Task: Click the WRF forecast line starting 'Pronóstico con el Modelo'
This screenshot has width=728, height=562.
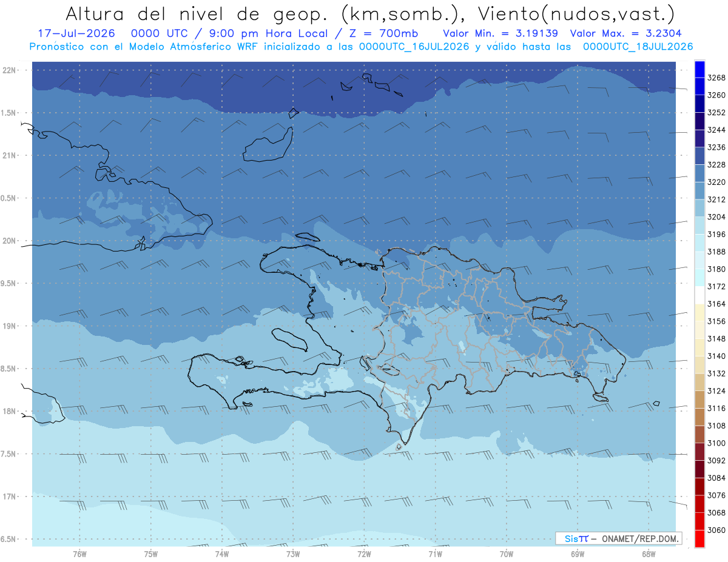Action: [x=361, y=47]
